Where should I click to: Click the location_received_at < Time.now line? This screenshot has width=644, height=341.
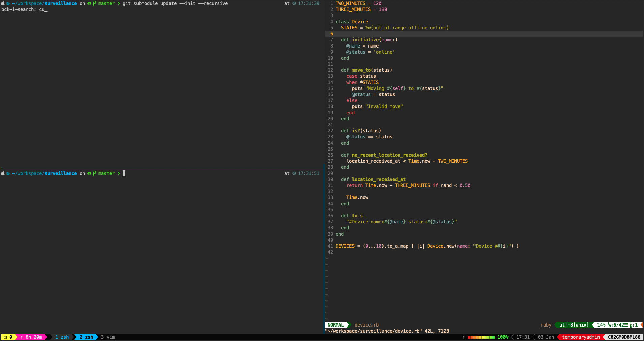pyautogui.click(x=407, y=161)
